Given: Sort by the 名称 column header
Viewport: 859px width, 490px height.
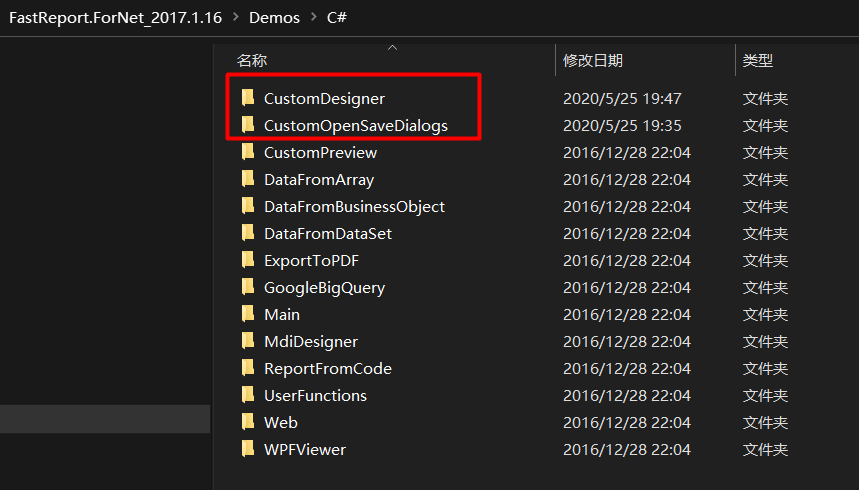Looking at the screenshot, I should pyautogui.click(x=252, y=60).
